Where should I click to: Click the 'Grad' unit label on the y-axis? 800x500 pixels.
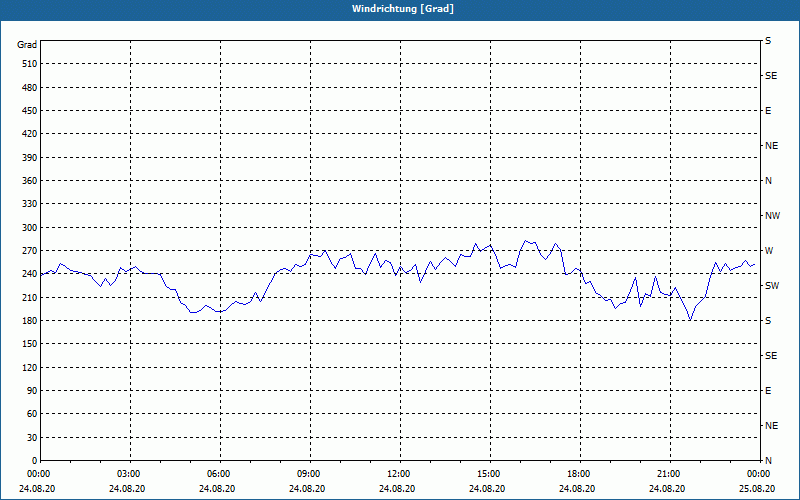[x=27, y=45]
